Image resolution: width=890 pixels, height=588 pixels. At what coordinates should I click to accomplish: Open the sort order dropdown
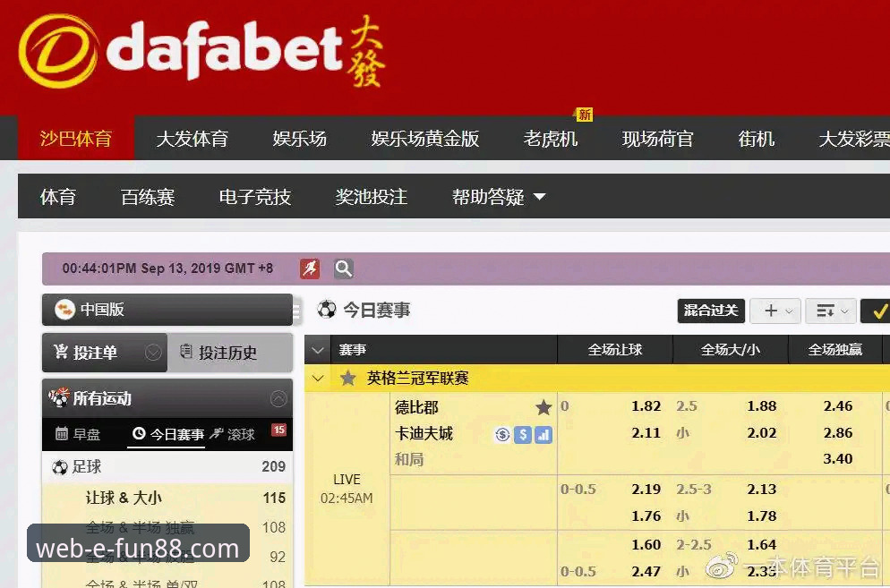831,311
